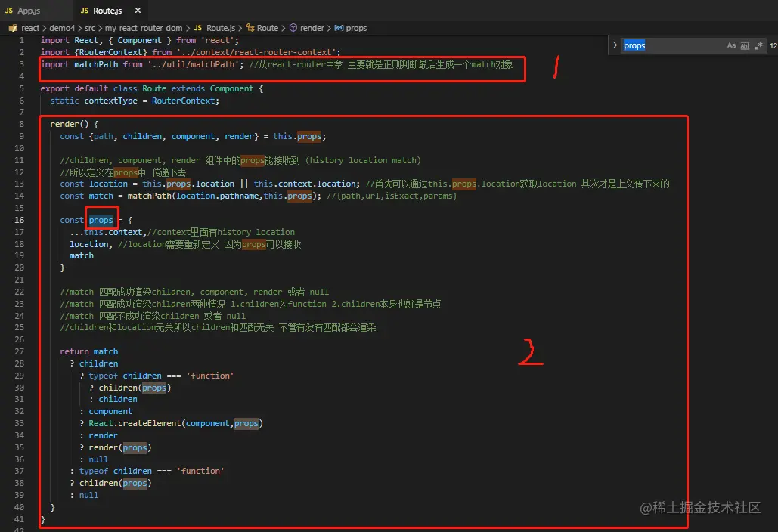Click the export keyword on line 5
This screenshot has height=532, width=778.
tap(54, 88)
